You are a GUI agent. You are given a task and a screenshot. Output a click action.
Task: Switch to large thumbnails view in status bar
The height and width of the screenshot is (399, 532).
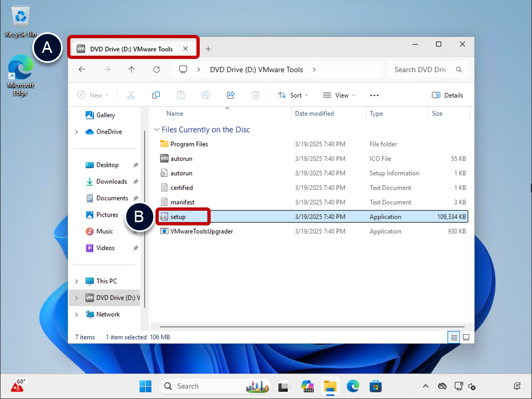coord(466,337)
